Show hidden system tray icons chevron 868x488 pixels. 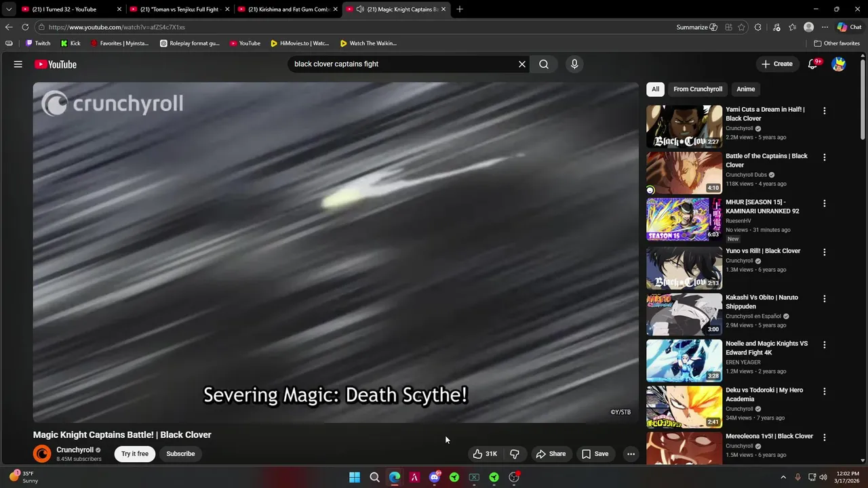[783, 477]
